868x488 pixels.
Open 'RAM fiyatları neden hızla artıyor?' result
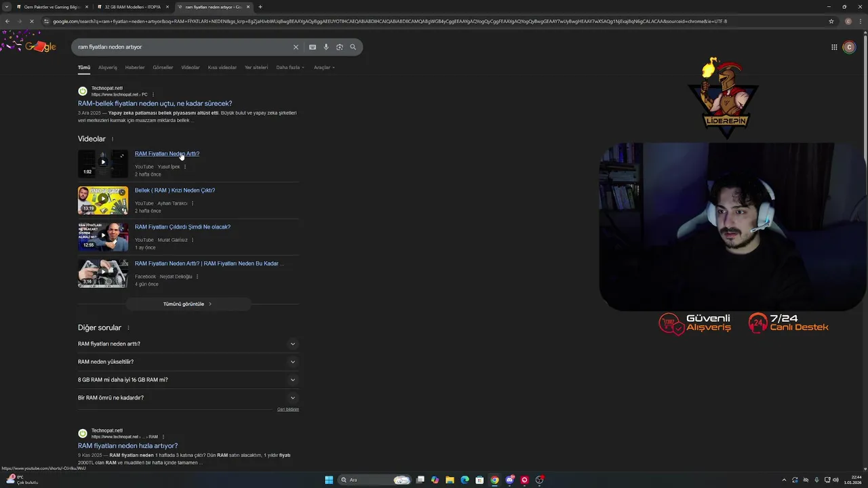127,446
